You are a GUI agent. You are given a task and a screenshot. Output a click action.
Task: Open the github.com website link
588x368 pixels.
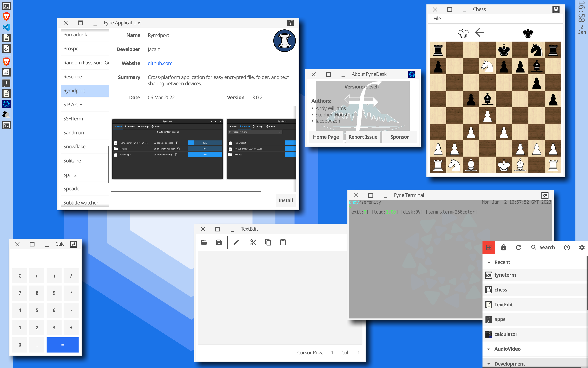tap(160, 63)
